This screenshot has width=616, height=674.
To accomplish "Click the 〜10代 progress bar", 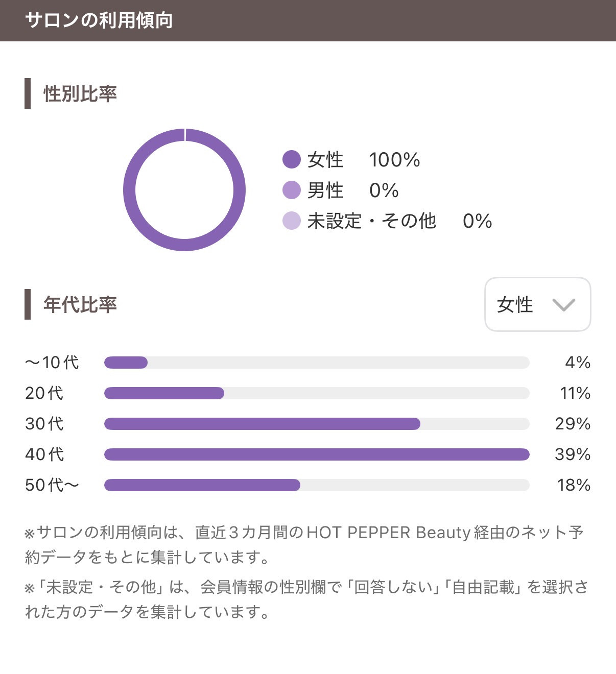I will point(316,363).
